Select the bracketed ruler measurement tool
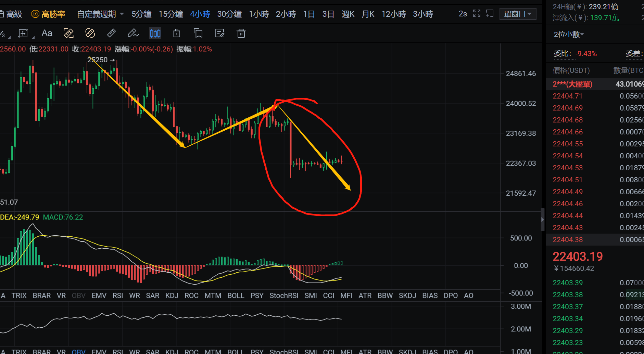 click(68, 33)
